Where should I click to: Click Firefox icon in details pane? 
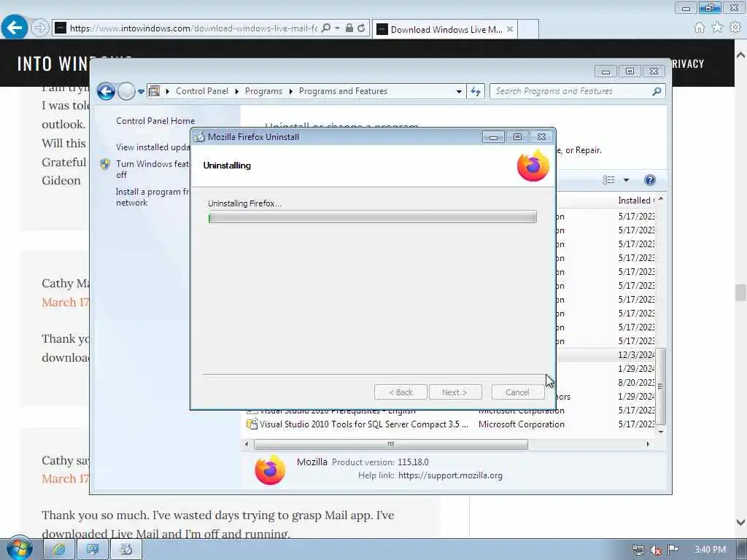[270, 470]
